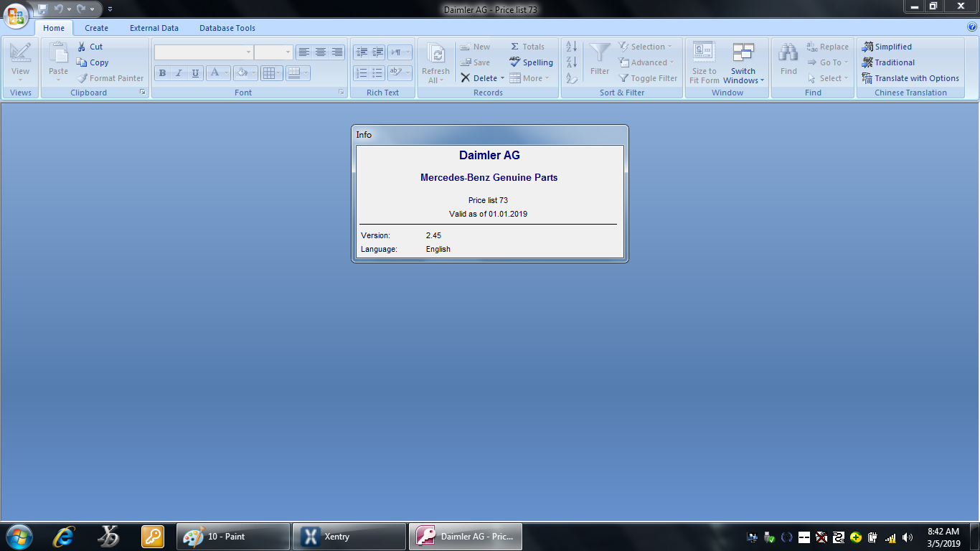980x551 pixels.
Task: Toggle Bold formatting
Action: 162,73
